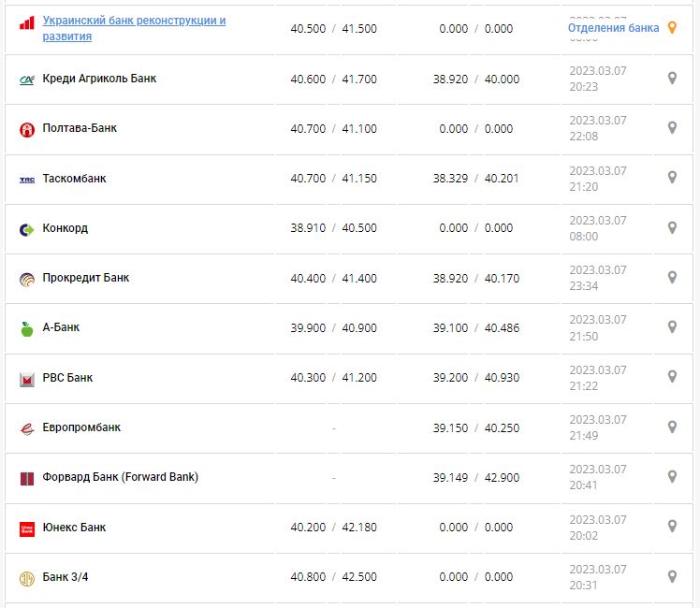
Task: Open branch locations for Таскомбанк via pin
Action: tap(671, 178)
